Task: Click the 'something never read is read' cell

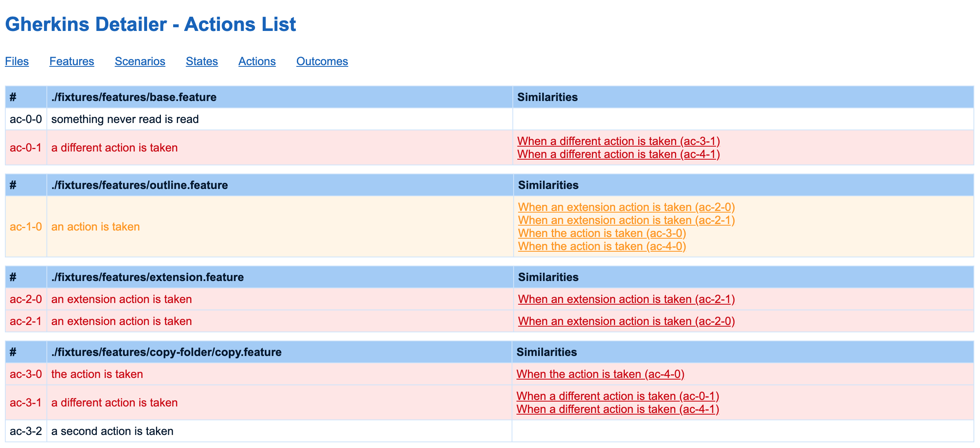Action: point(125,119)
